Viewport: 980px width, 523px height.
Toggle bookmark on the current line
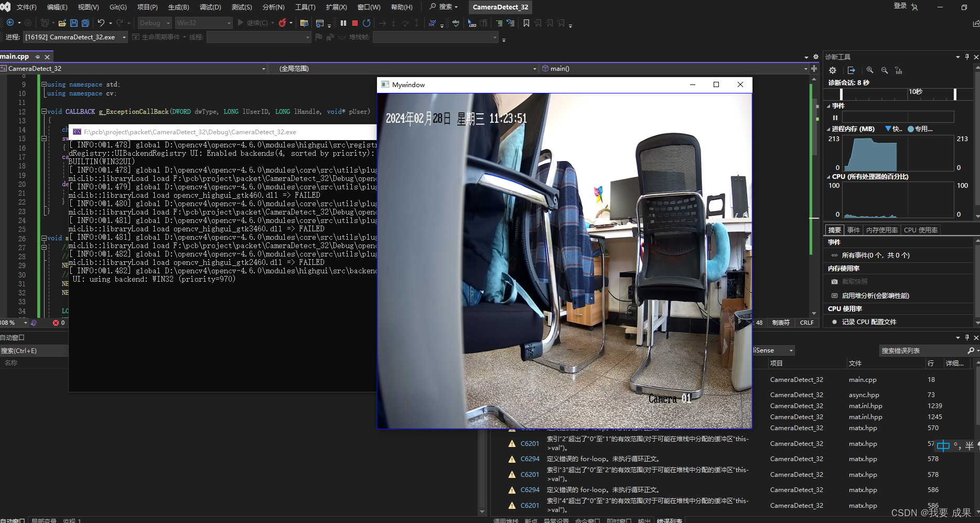pyautogui.click(x=526, y=23)
